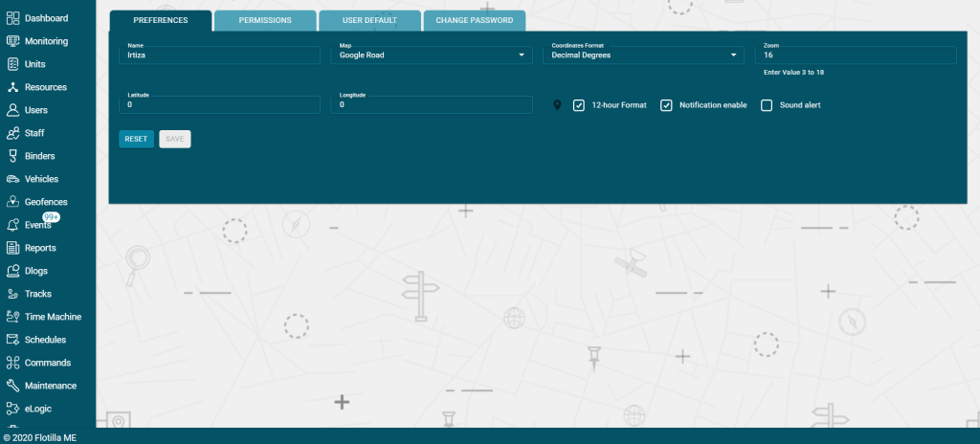Click the Time Machine icon
Image resolution: width=980 pixels, height=444 pixels.
click(12, 317)
